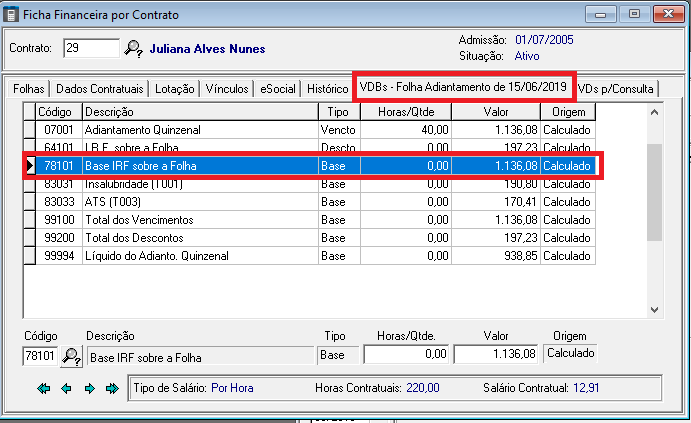
Task: Open the Folhas tab
Action: point(28,89)
